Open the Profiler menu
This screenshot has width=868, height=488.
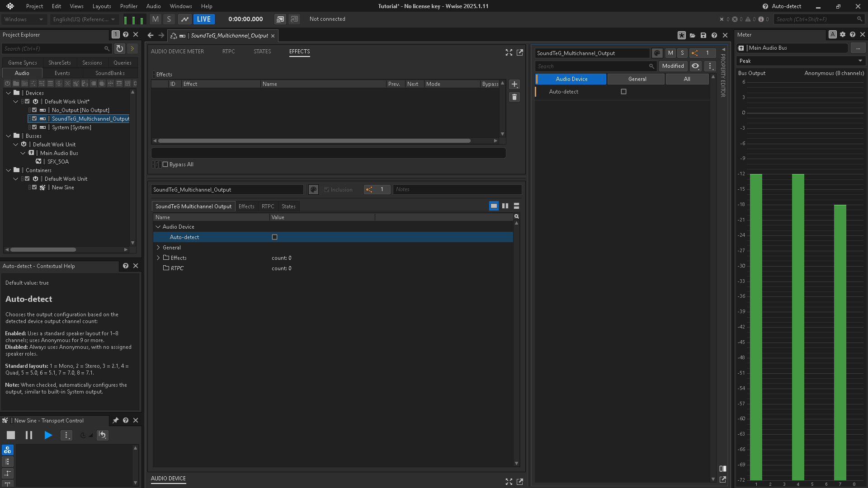(x=129, y=6)
